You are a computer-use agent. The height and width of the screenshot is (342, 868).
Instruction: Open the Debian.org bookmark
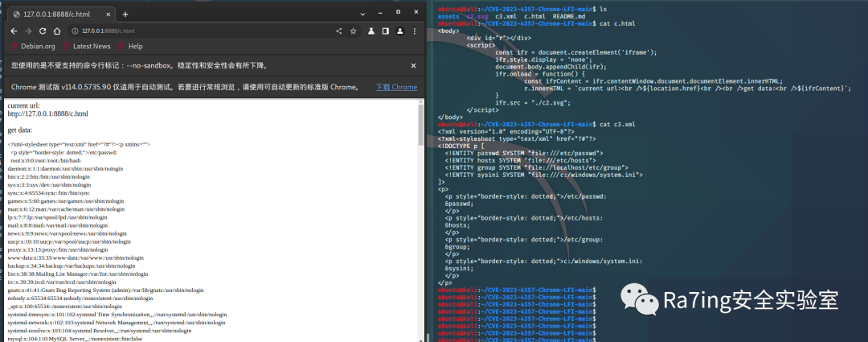coord(33,47)
